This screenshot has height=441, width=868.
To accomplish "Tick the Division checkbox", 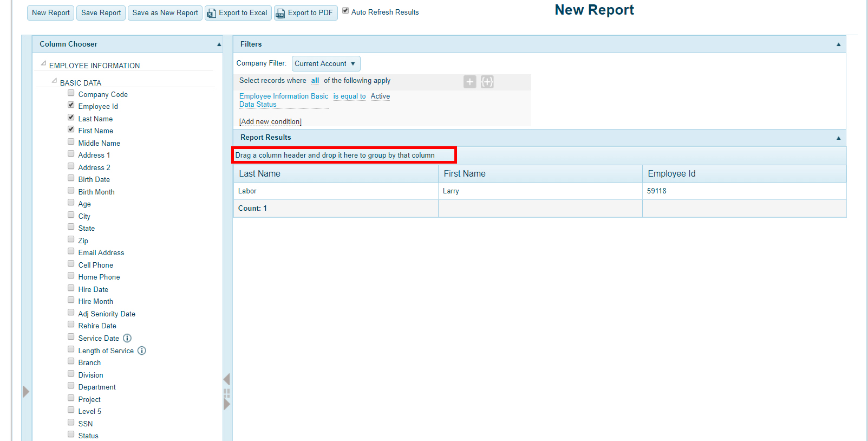I will [71, 374].
